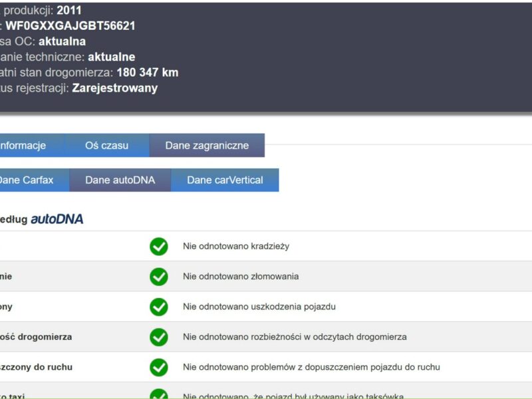Click green check icon for kradzieży row
532x399 pixels.
click(x=159, y=246)
